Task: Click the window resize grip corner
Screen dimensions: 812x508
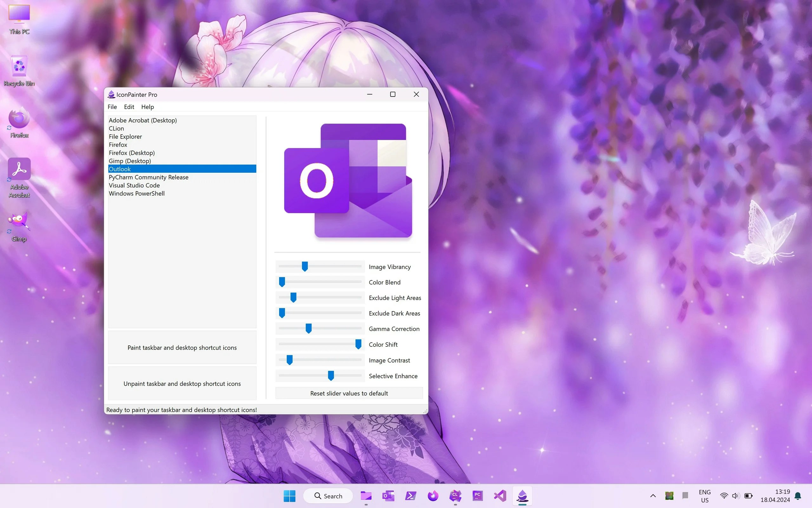Action: (x=425, y=411)
